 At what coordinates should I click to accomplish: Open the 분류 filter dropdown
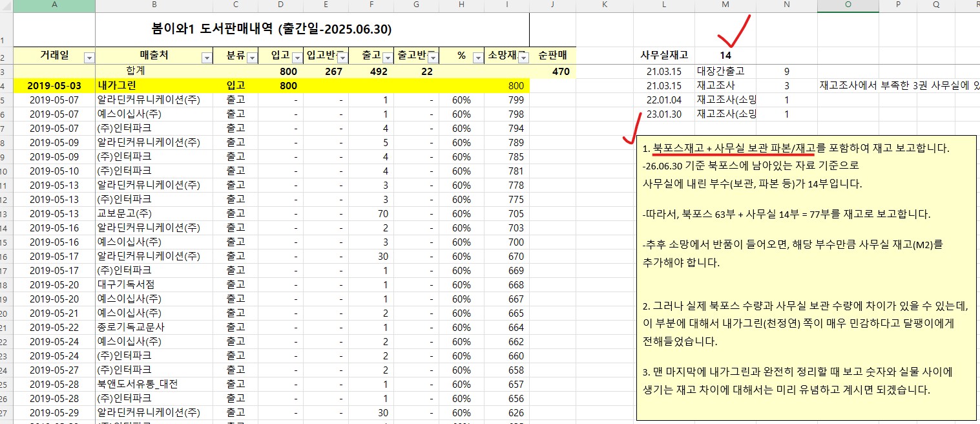252,58
